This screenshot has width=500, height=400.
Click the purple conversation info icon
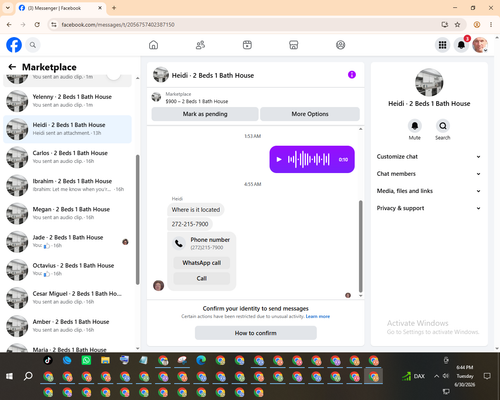(x=352, y=75)
